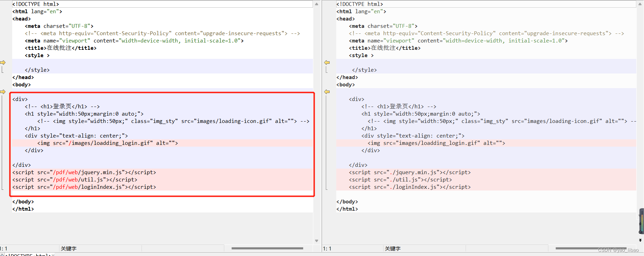The image size is (644, 256).
Task: Click the right pane vertical scrollbar up arrow
Action: click(640, 4)
